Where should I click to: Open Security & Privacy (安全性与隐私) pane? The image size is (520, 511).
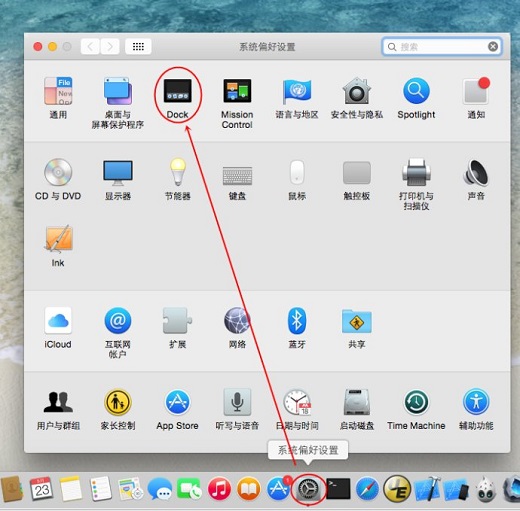[357, 98]
